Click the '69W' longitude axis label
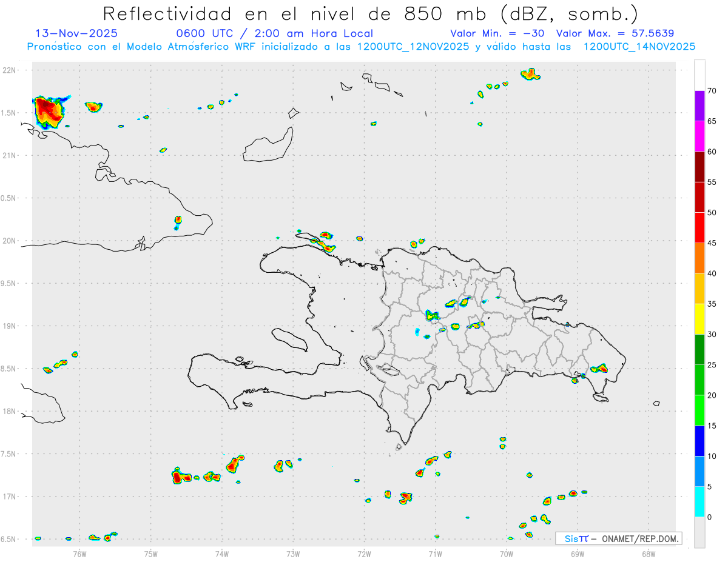This screenshot has width=728, height=562. [578, 553]
